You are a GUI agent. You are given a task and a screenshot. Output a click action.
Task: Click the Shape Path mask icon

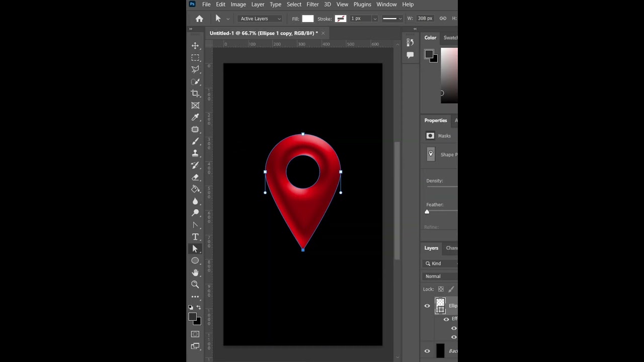(x=431, y=154)
